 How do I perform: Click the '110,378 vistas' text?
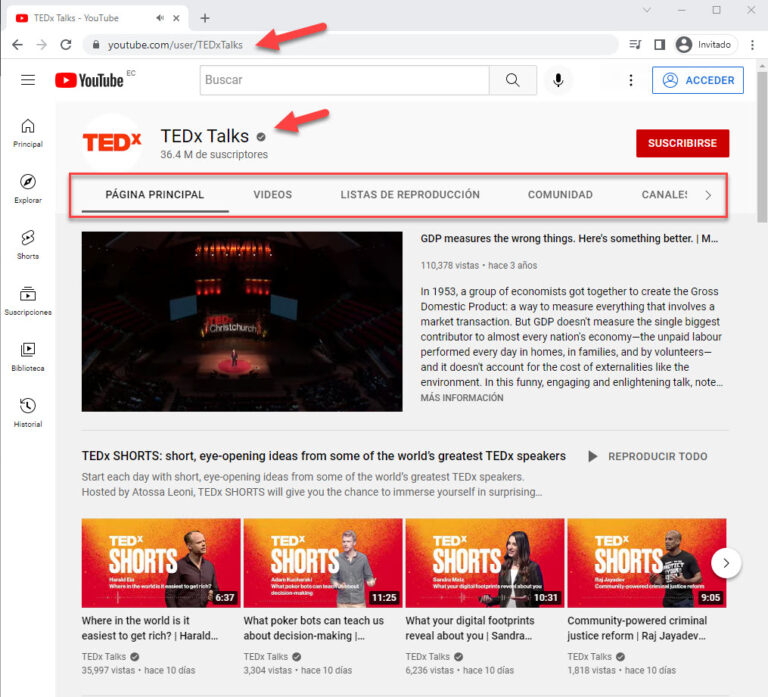[x=450, y=265]
